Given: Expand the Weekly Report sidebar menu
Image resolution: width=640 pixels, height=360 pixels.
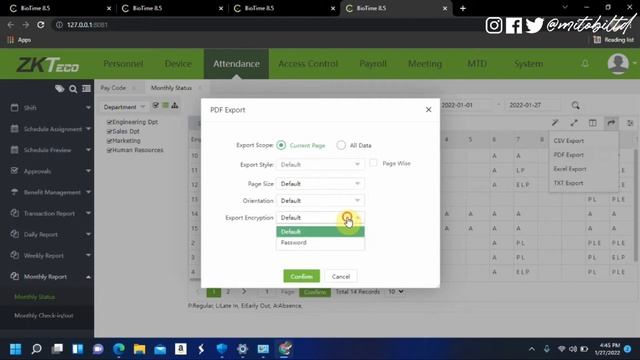Looking at the screenshot, I should click(x=47, y=256).
